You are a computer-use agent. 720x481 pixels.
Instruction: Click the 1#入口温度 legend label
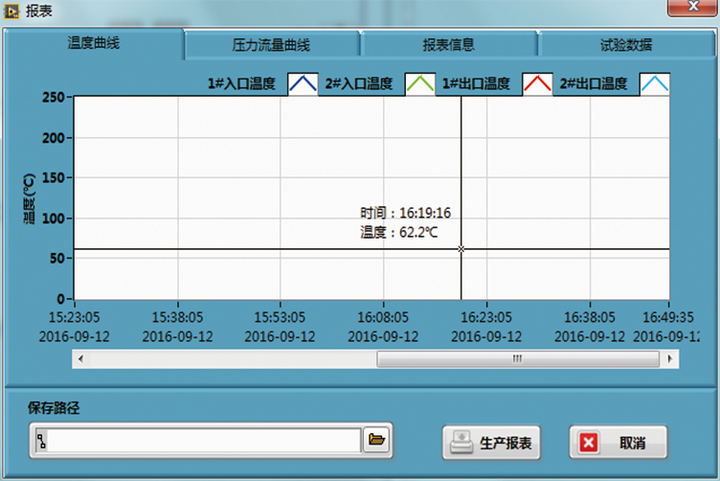coord(241,84)
